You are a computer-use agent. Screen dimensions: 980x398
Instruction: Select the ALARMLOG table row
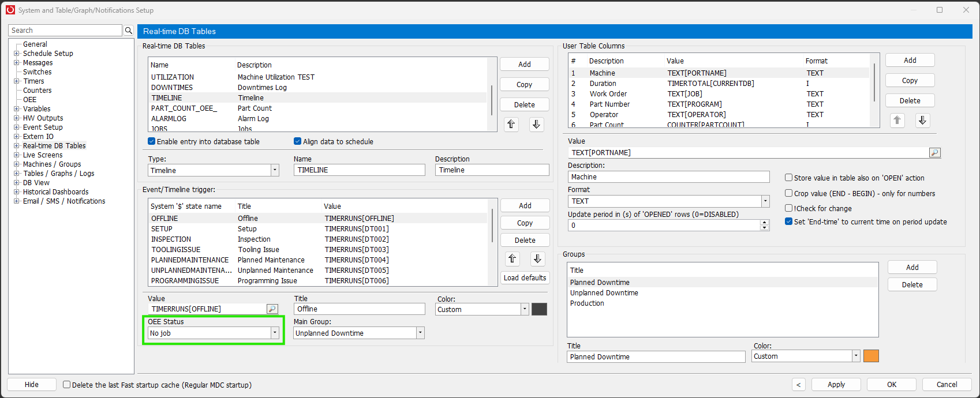point(317,119)
